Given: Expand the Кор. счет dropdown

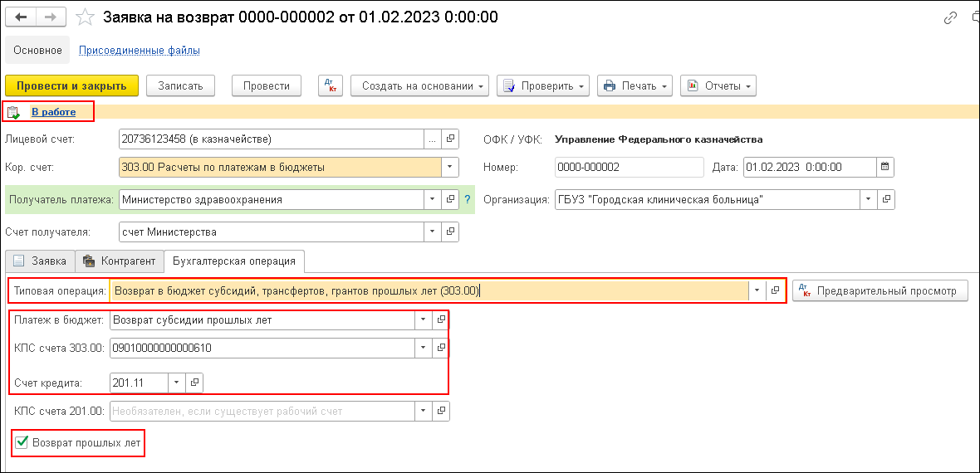Looking at the screenshot, I should [x=450, y=168].
